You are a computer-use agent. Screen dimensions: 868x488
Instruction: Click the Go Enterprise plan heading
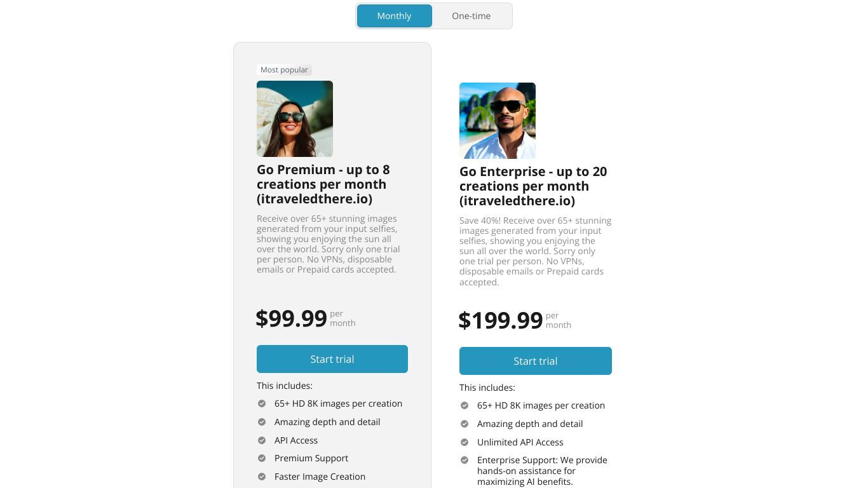(x=533, y=186)
